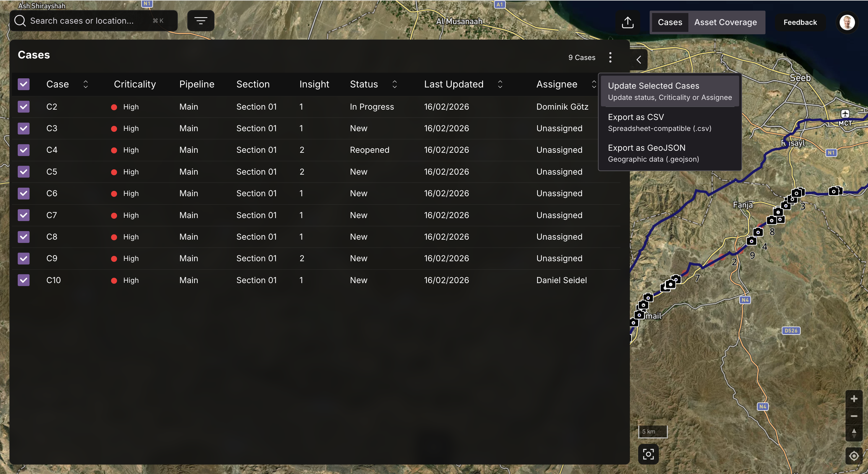Switch to Asset Coverage tab
The image size is (868, 474).
[x=725, y=22]
